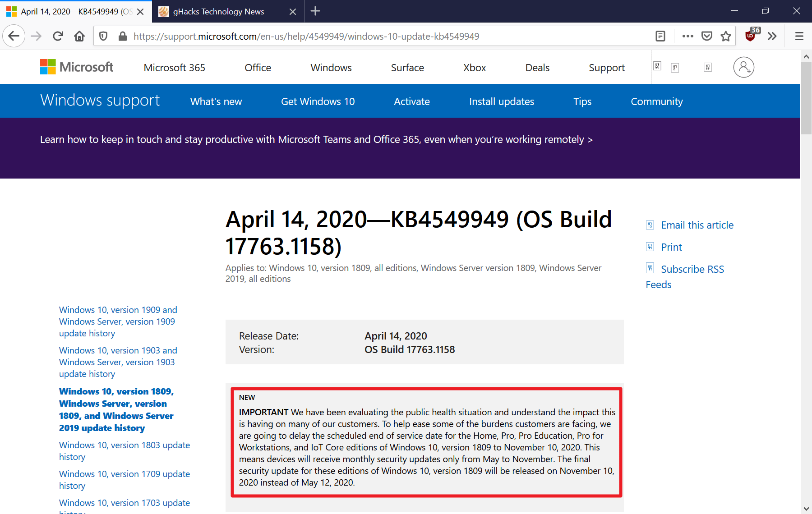
Task: Sign in with the account avatar icon
Action: [743, 67]
